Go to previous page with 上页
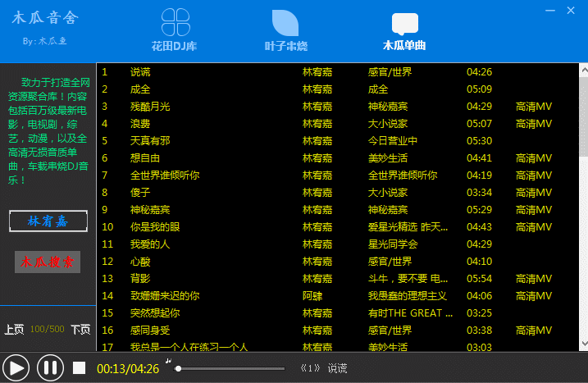This screenshot has height=383, width=588. click(x=14, y=330)
